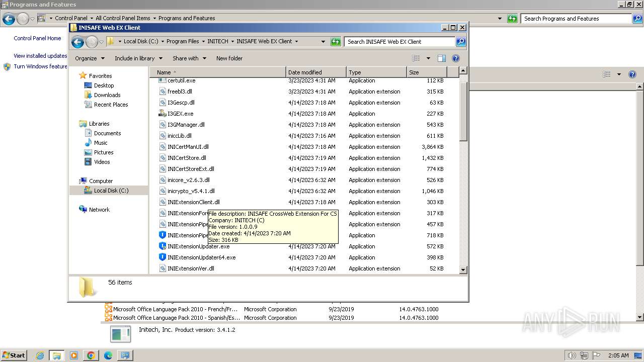Select the INIExtensionUpdater.exe shield icon
Screen dimensions: 644x362
(x=162, y=246)
